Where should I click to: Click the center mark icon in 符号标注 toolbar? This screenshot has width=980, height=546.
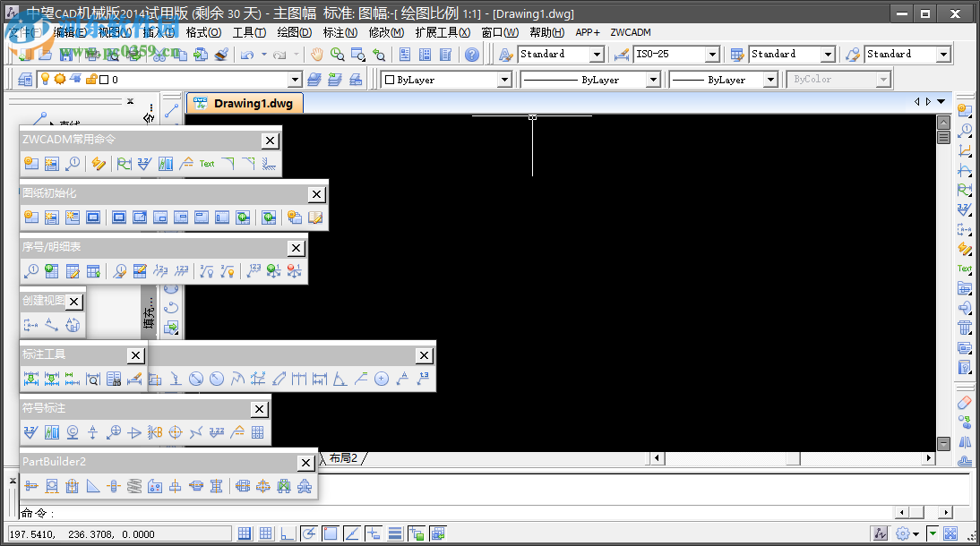176,432
